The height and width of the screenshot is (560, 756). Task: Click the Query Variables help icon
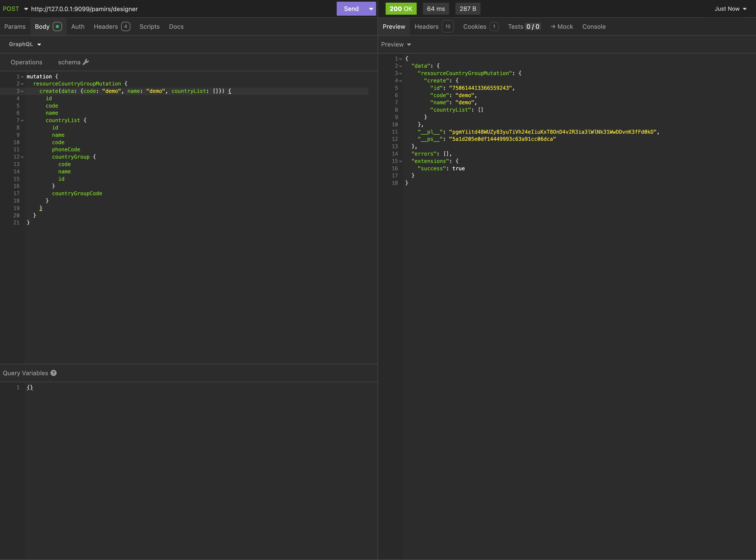[53, 373]
